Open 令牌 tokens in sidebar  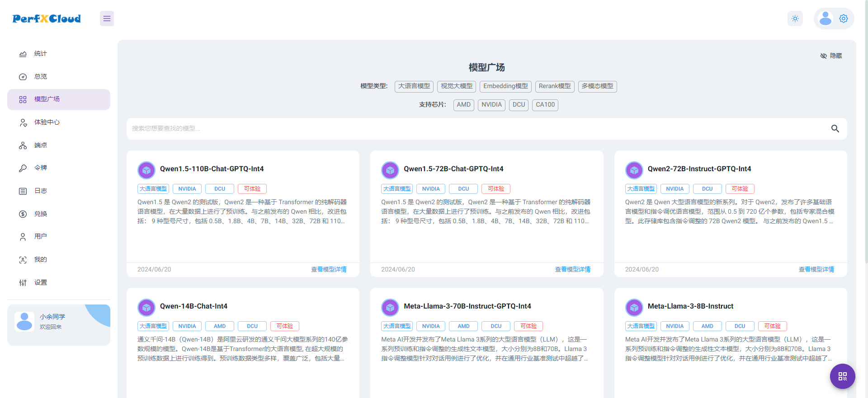59,168
